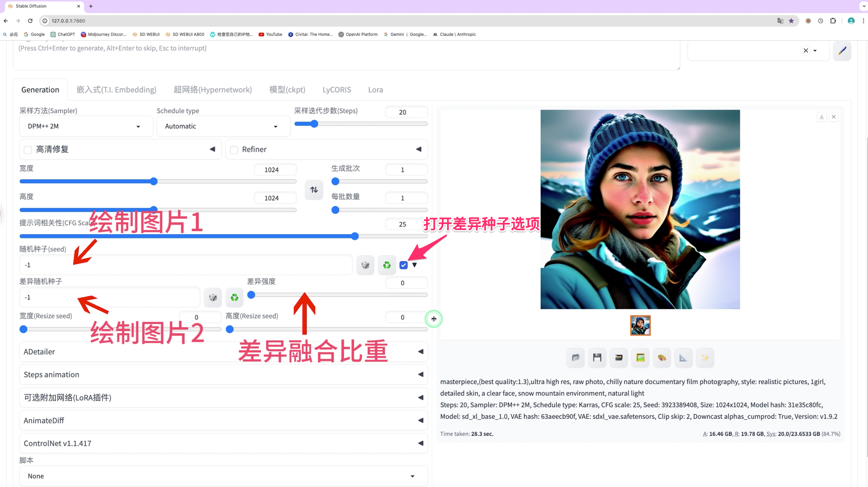Click the recycle icon to reuse last seed
The width and height of the screenshot is (868, 487).
click(387, 265)
